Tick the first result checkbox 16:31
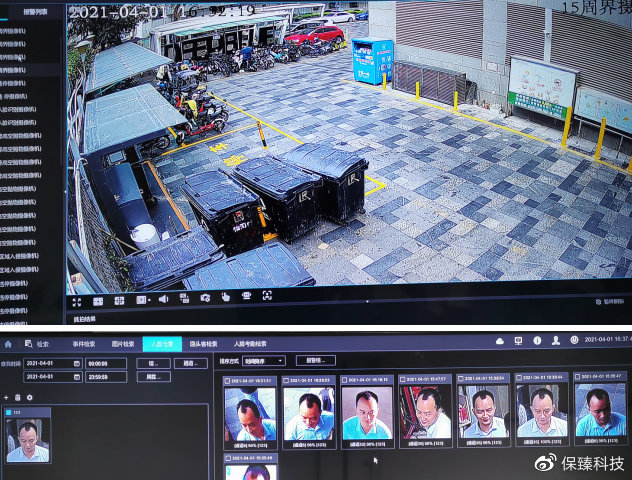The width and height of the screenshot is (632, 480). [x=227, y=381]
